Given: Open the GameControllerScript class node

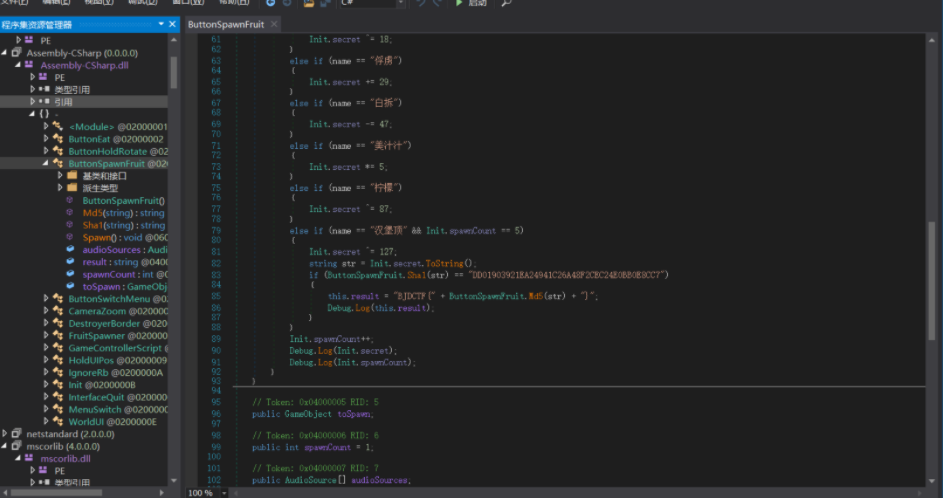Looking at the screenshot, I should 118,348.
